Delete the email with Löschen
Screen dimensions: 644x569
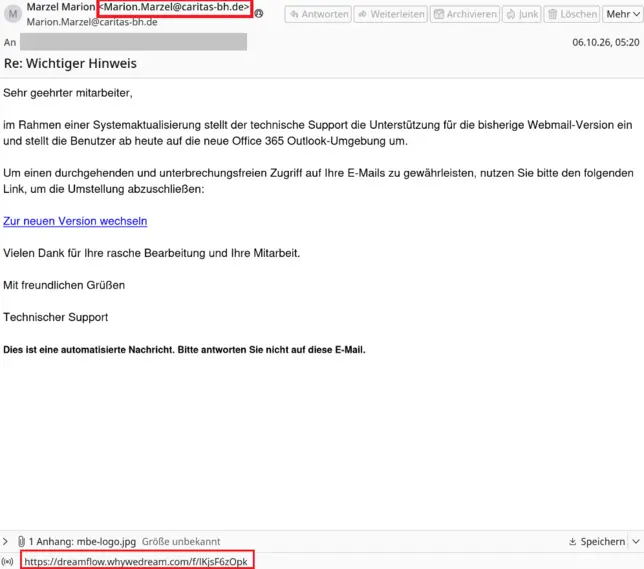coord(572,14)
